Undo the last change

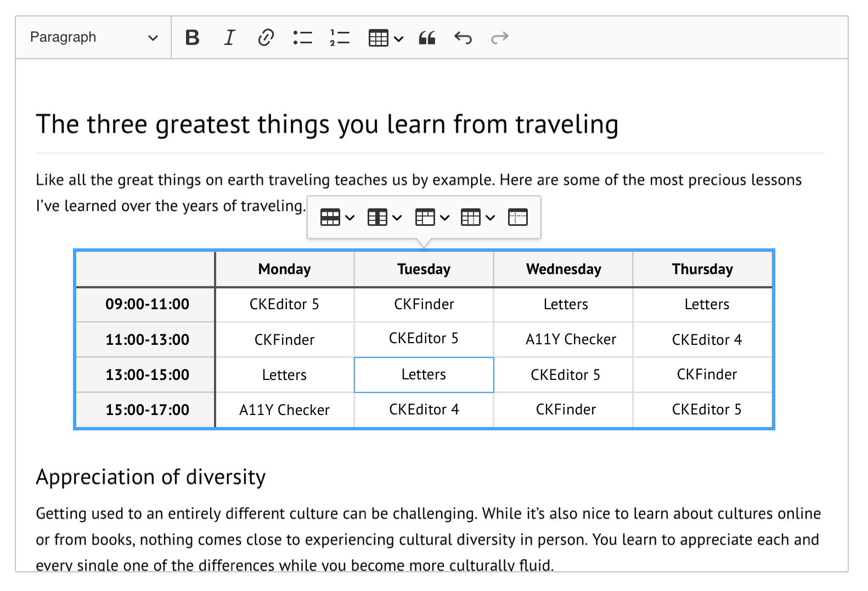point(463,37)
